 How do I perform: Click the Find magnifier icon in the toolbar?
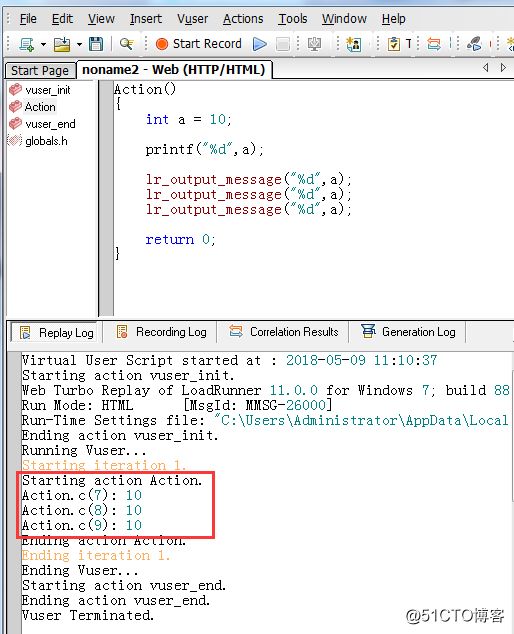click(127, 44)
